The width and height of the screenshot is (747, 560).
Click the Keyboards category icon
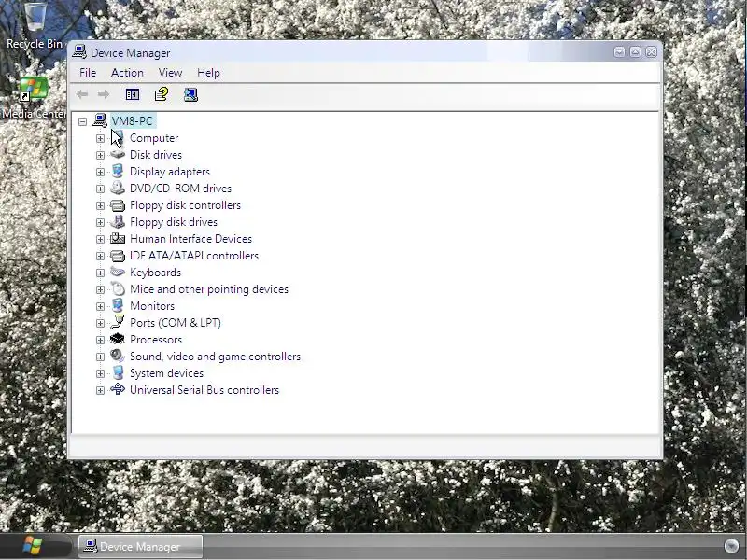click(x=118, y=272)
